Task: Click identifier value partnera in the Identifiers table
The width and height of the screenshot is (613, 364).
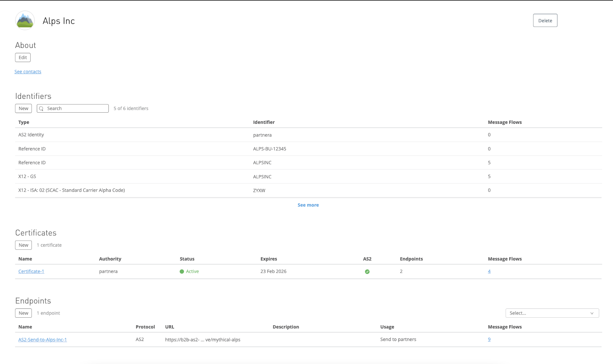Action: 262,135
